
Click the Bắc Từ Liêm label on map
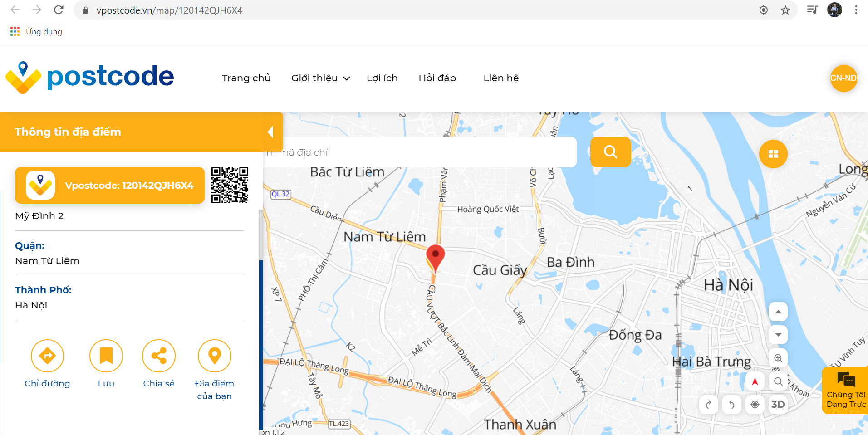pos(347,172)
